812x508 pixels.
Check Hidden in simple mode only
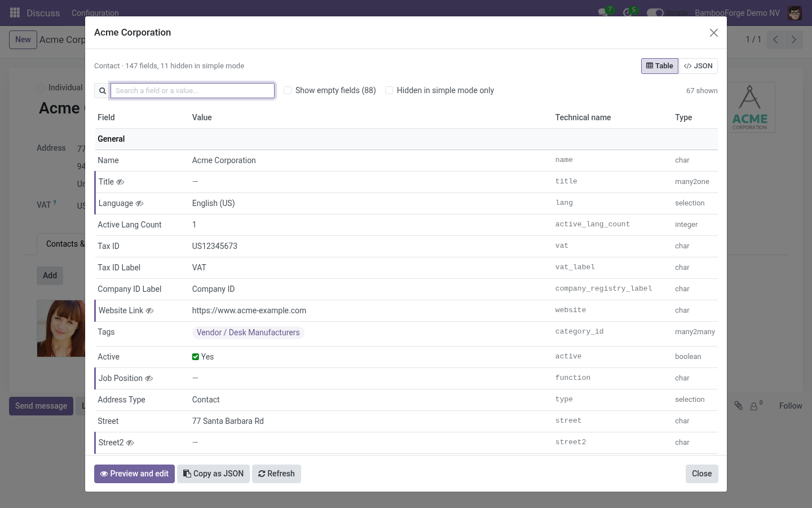point(389,90)
